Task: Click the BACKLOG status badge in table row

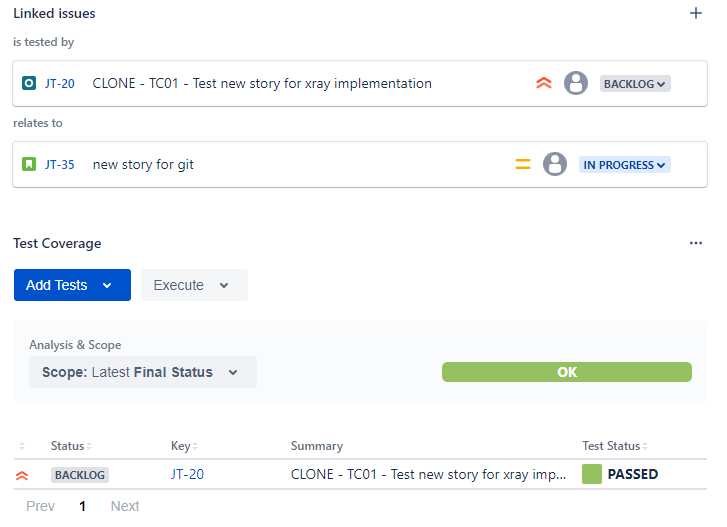Action: (x=80, y=475)
